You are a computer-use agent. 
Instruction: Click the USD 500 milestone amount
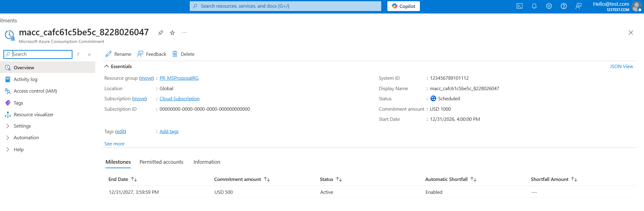pyautogui.click(x=223, y=192)
